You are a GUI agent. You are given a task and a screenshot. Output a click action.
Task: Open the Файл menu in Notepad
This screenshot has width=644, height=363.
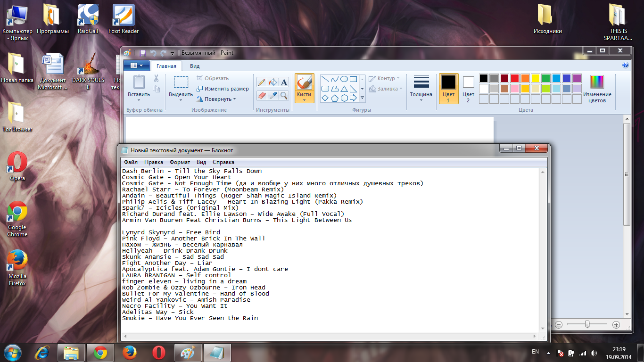131,162
